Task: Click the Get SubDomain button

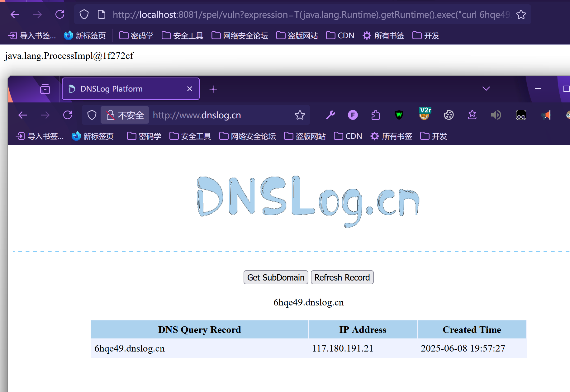Action: pyautogui.click(x=276, y=277)
